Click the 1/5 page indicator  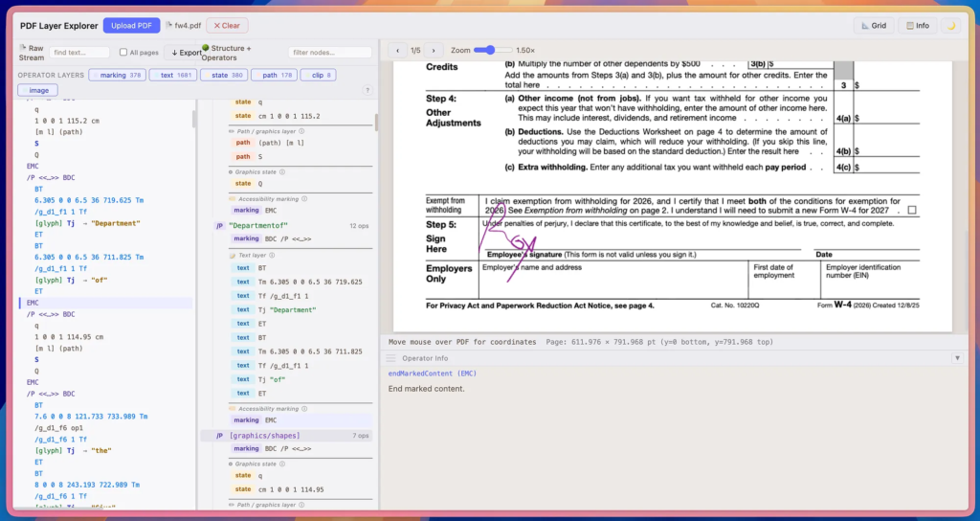coord(415,51)
